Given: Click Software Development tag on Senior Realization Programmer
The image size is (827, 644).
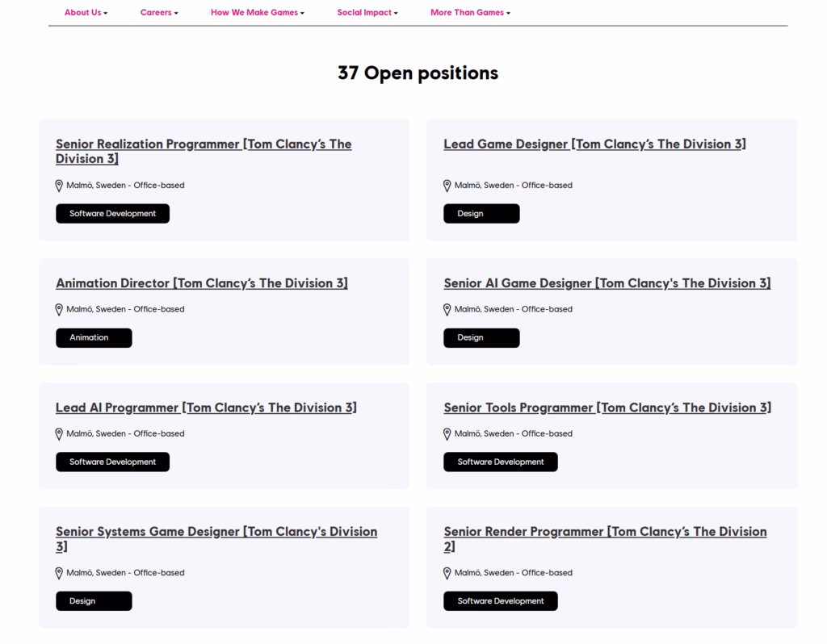Looking at the screenshot, I should 113,213.
